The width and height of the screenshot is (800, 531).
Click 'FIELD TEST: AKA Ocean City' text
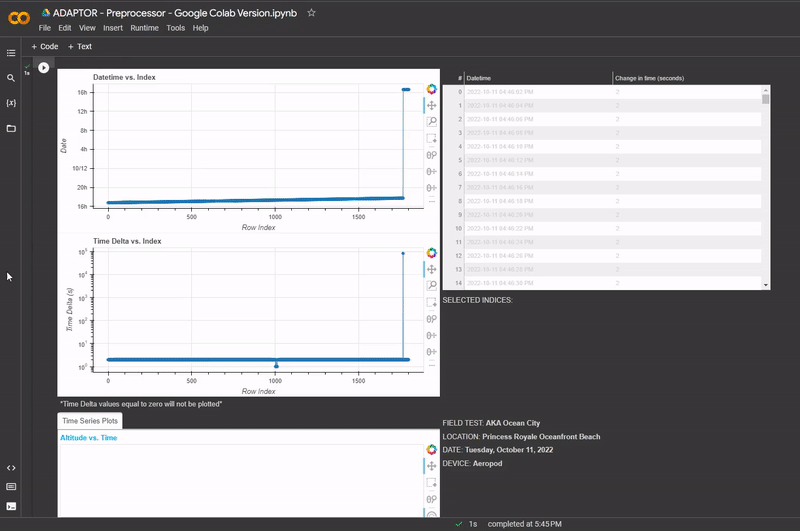pyautogui.click(x=491, y=423)
